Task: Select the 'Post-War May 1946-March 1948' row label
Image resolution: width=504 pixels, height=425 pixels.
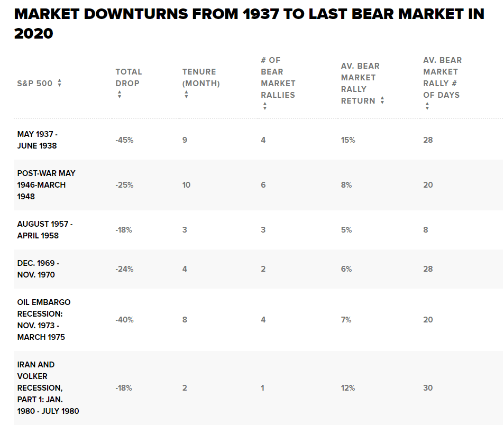Action: click(46, 185)
